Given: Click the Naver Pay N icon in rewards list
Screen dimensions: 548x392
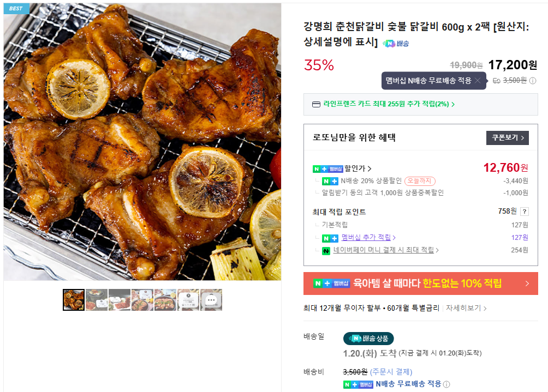Looking at the screenshot, I should pyautogui.click(x=326, y=250).
